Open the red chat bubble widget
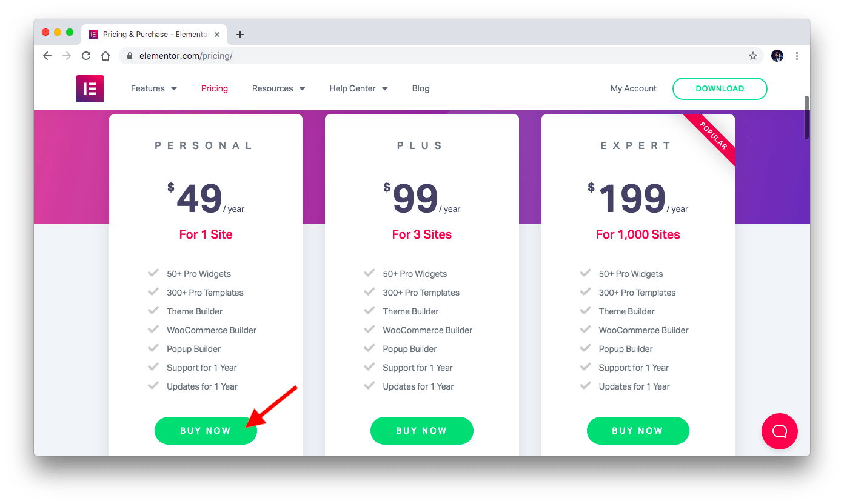Viewport: 844px width, 504px height. (x=780, y=431)
